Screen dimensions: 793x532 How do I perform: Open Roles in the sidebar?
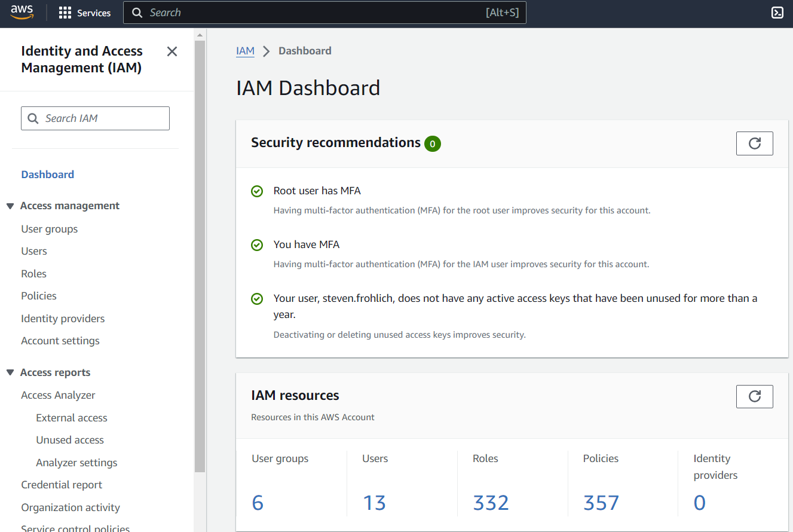pos(33,274)
